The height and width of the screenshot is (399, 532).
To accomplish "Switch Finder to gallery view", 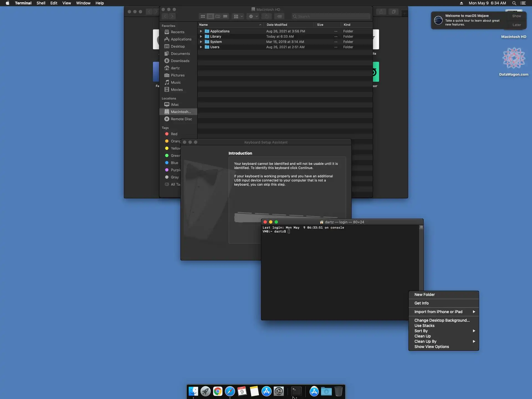I will [225, 16].
